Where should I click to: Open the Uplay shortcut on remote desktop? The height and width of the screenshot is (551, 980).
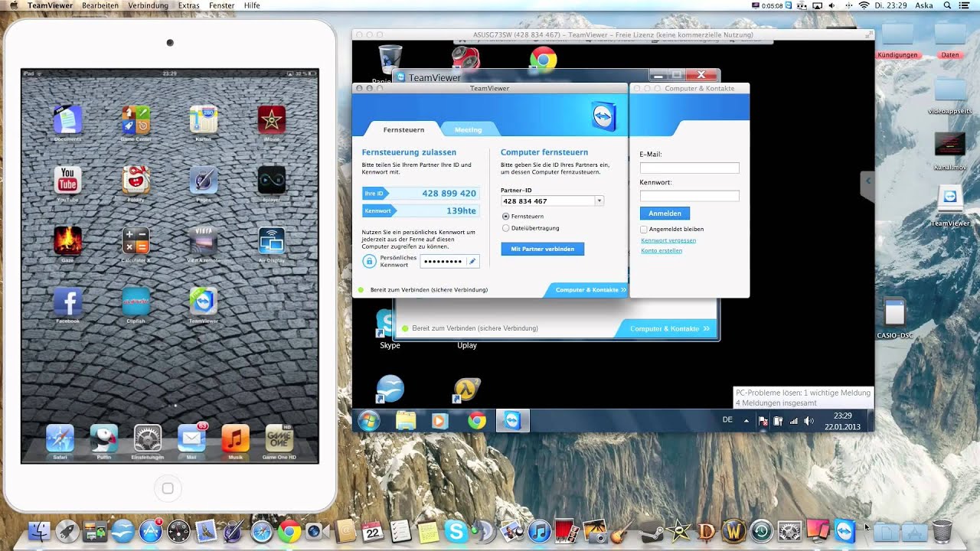(x=467, y=345)
